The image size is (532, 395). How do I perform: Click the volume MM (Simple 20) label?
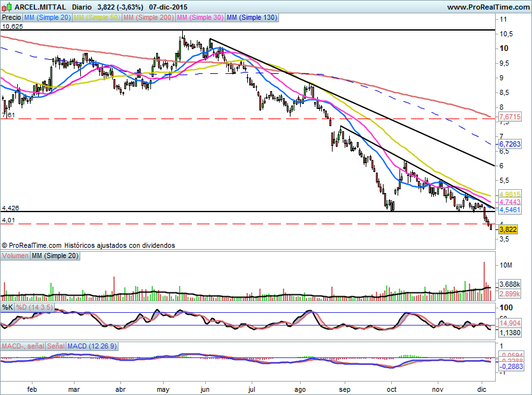point(55,255)
